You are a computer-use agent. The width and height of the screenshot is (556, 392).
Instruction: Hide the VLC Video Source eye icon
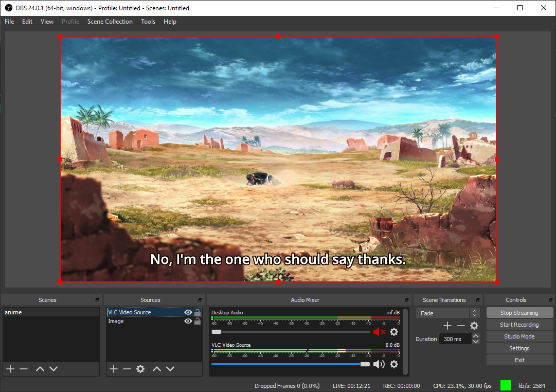point(188,312)
